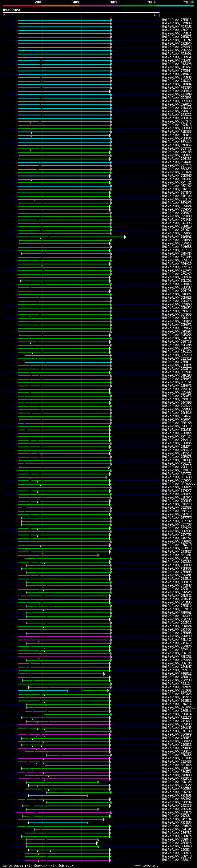Select the UniRef100_A7PNM4 label
Image resolution: width=197 pixels, height=868 pixels.
(x=177, y=84)
